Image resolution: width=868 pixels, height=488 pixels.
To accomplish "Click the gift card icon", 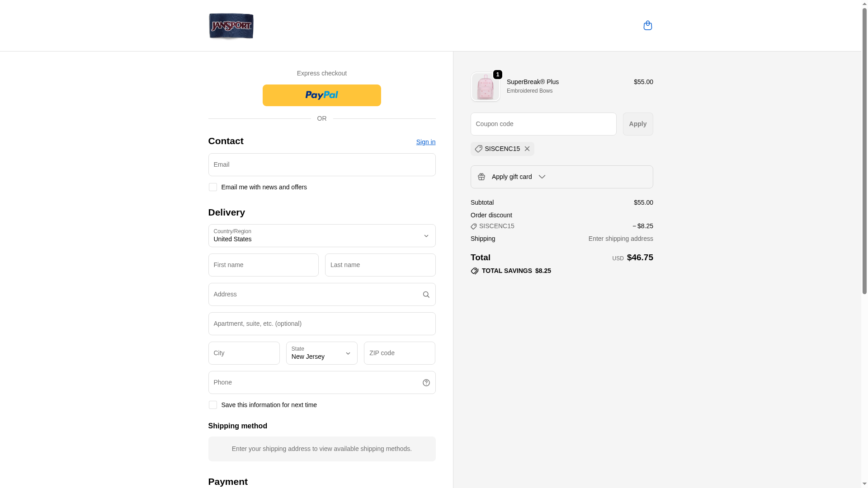I will (x=481, y=177).
